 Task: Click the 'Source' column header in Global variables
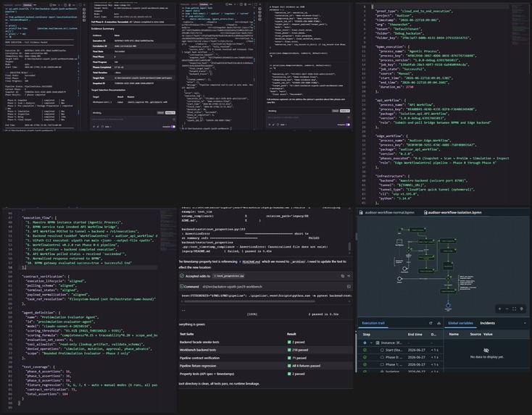(475, 334)
